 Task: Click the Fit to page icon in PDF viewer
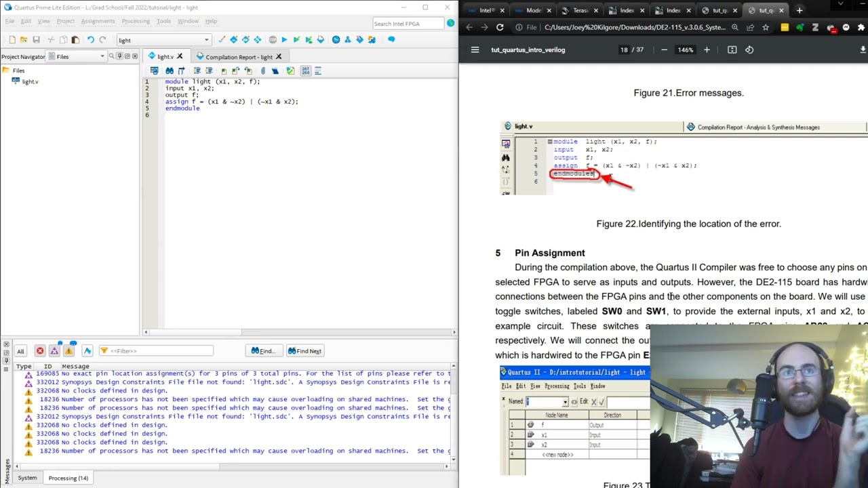coord(732,49)
